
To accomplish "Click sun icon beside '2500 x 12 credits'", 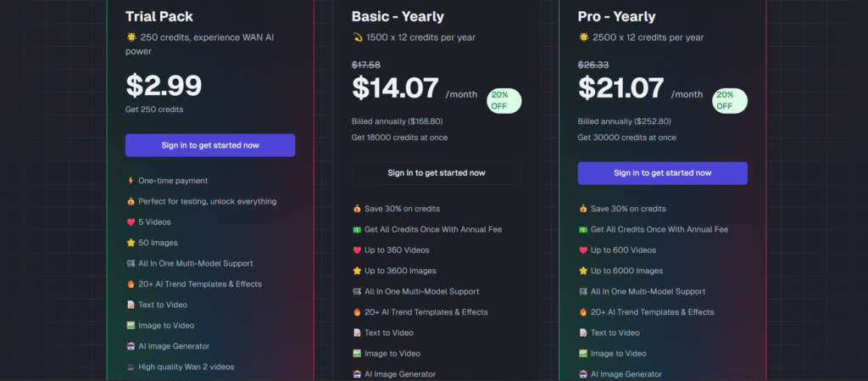I will tap(583, 37).
